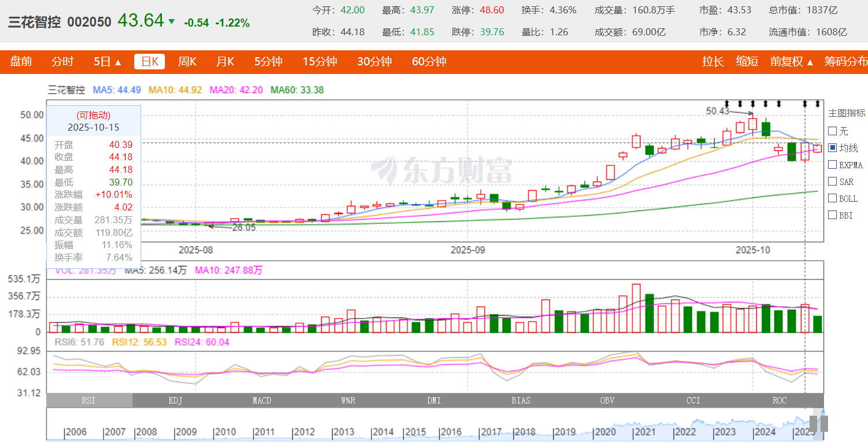Enable the BOLL main chart indicator
The height and width of the screenshot is (444, 868).
(x=833, y=198)
